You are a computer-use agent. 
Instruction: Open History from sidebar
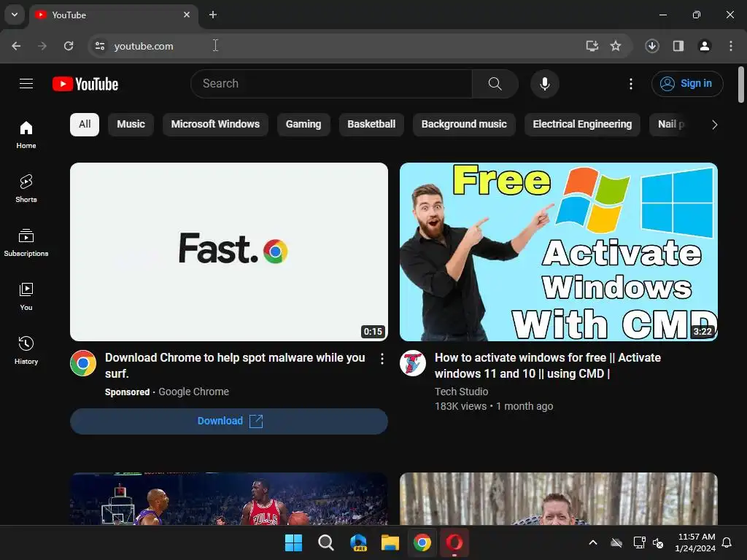point(26,350)
